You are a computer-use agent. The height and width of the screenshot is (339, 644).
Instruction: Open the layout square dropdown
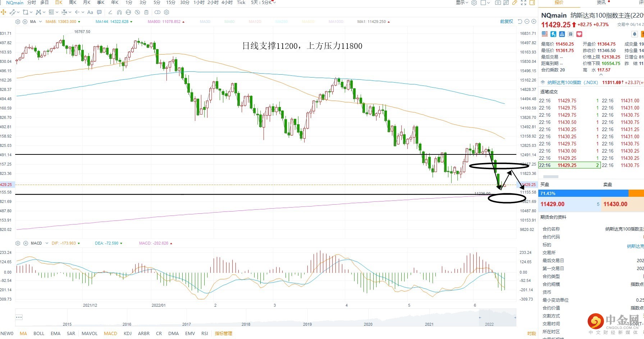tap(485, 3)
